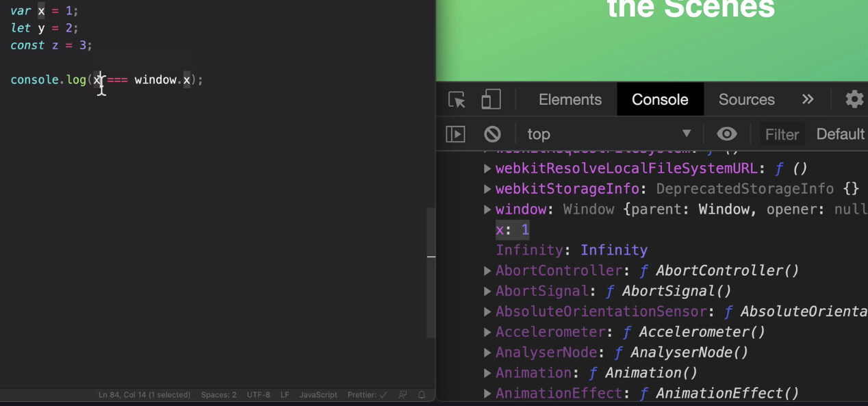Change Spaces: 2 indentation setting
Screen dimensions: 868x406
(x=218, y=395)
